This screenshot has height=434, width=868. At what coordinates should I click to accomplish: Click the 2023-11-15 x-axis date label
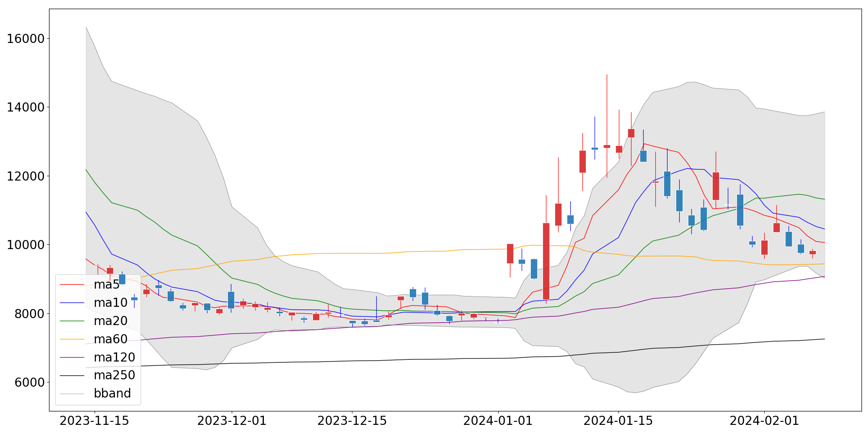click(94, 421)
